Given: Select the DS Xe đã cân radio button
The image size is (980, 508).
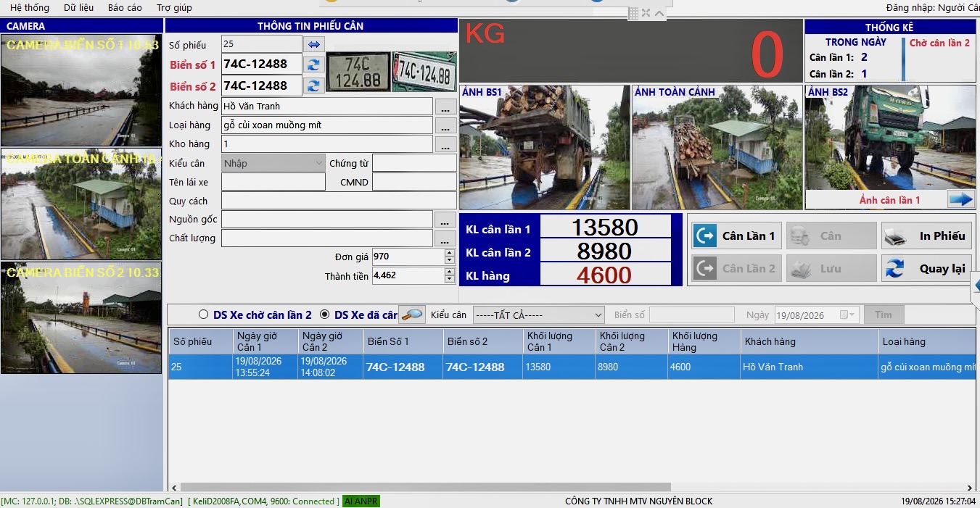Looking at the screenshot, I should [x=325, y=315].
